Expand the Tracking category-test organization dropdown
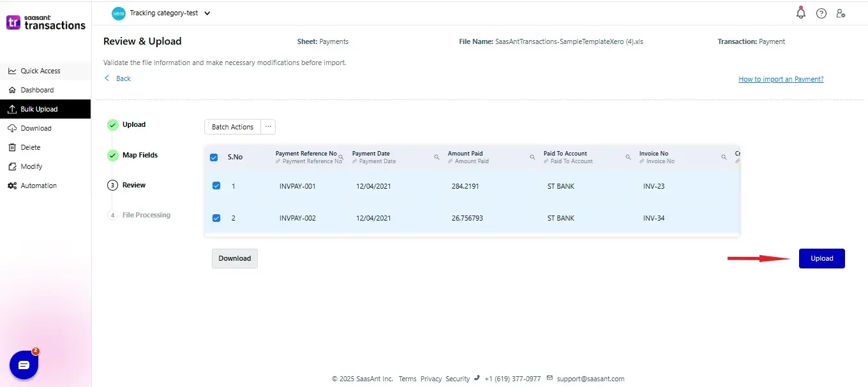 coord(207,13)
